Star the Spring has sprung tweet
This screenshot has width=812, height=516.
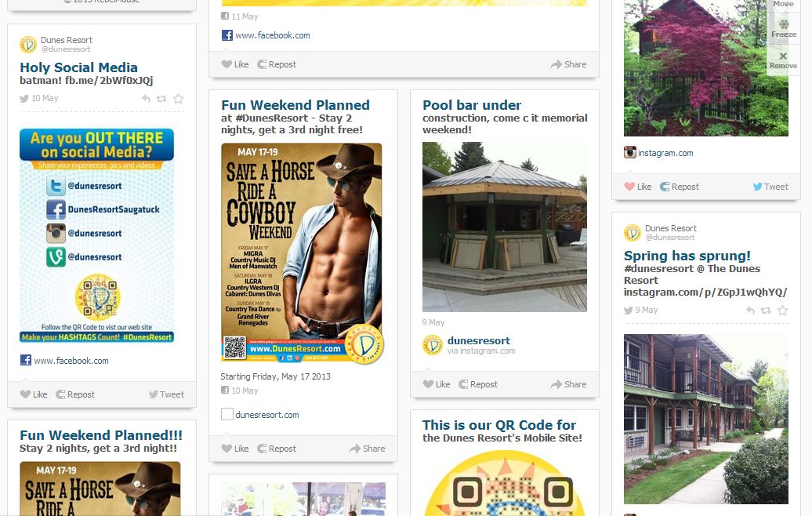click(782, 311)
